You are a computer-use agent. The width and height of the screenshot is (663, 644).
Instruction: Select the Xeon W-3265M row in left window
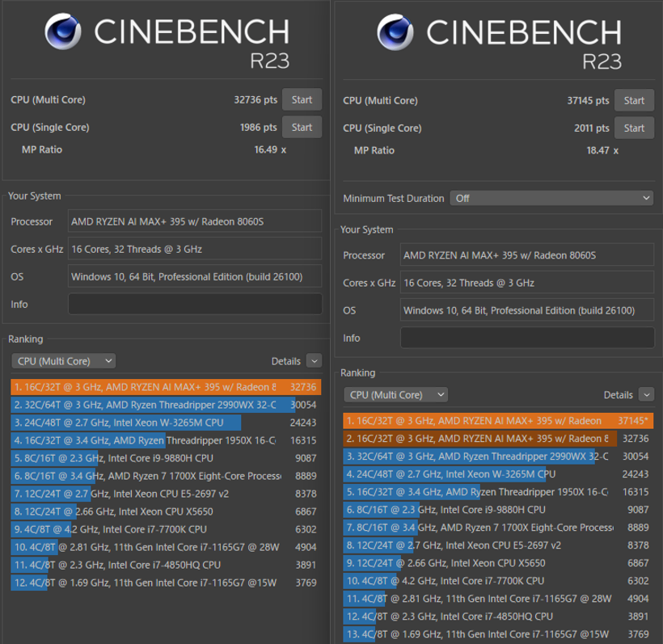[166, 423]
